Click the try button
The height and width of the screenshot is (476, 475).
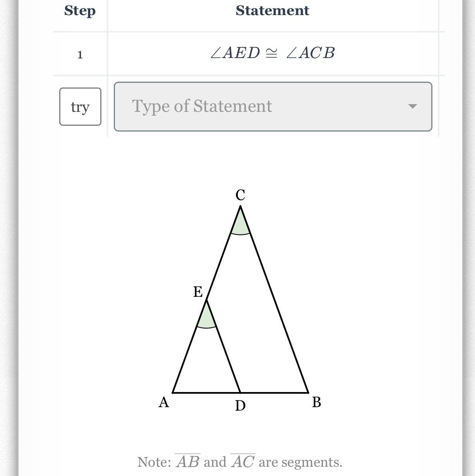tap(80, 107)
